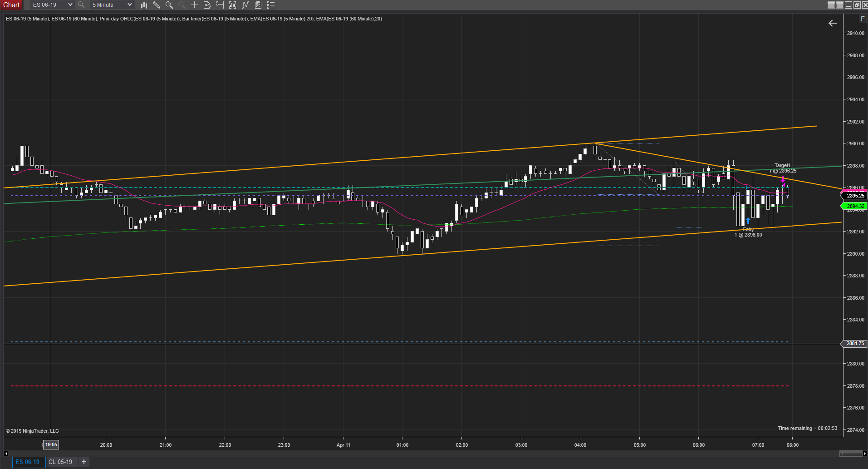Open the data box icon
This screenshot has height=469, width=868.
(207, 5)
